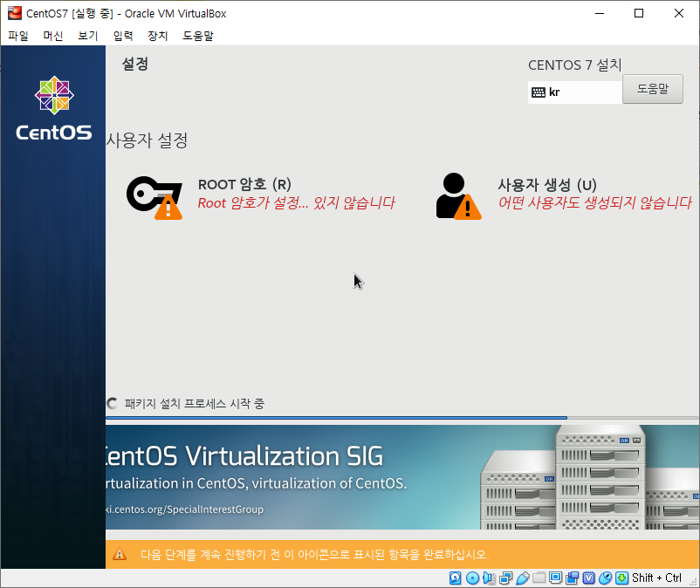Open the user creation person icon

[458, 196]
